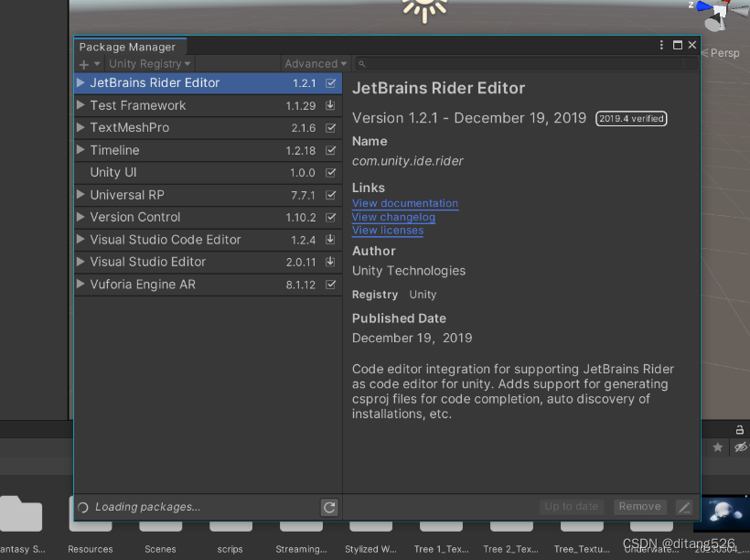The height and width of the screenshot is (560, 750).
Task: Expand the Visual Studio Editor package
Action: point(80,262)
